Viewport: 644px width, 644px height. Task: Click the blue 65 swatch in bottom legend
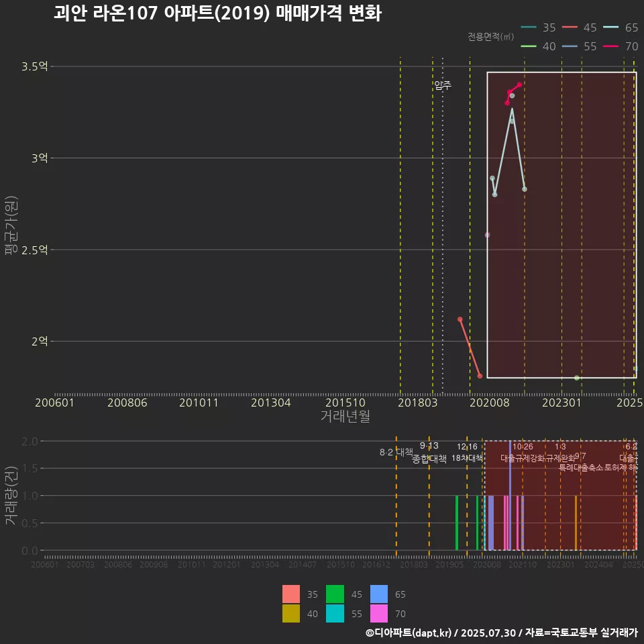(x=378, y=594)
